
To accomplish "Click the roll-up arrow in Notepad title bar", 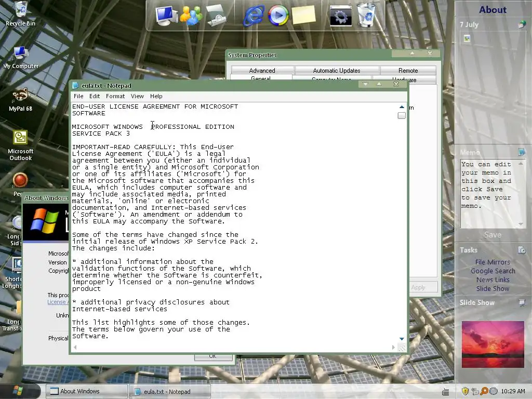I will point(379,84).
